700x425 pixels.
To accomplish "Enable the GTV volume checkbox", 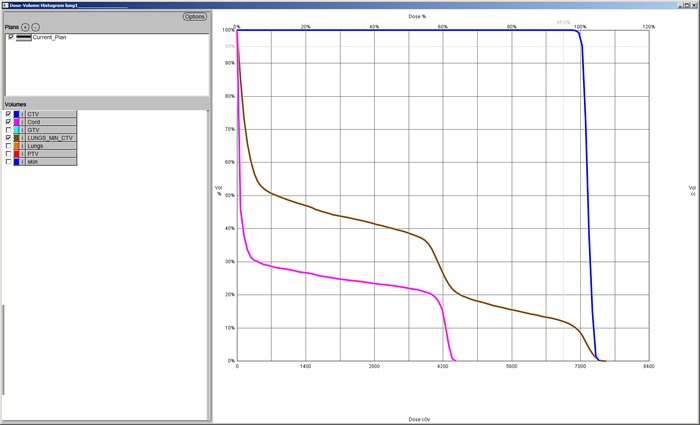I will point(9,130).
